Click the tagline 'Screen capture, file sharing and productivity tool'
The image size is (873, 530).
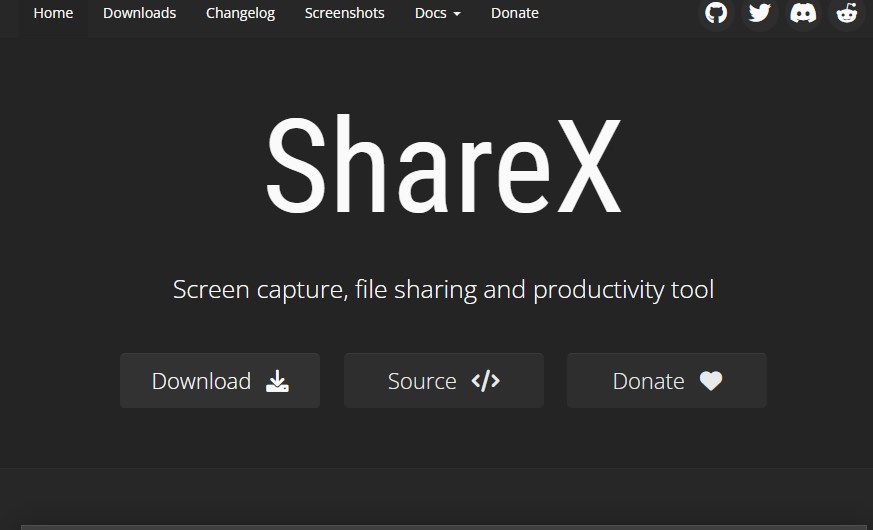pyautogui.click(x=444, y=290)
